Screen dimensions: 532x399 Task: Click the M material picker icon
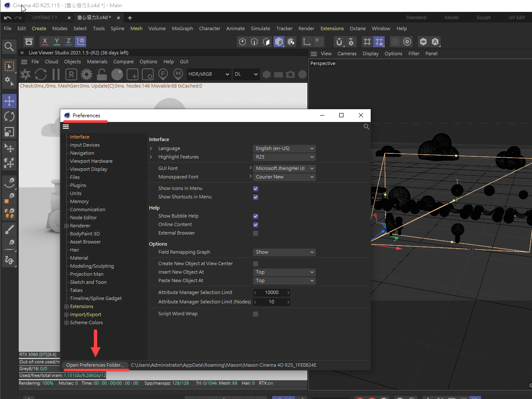tap(179, 74)
